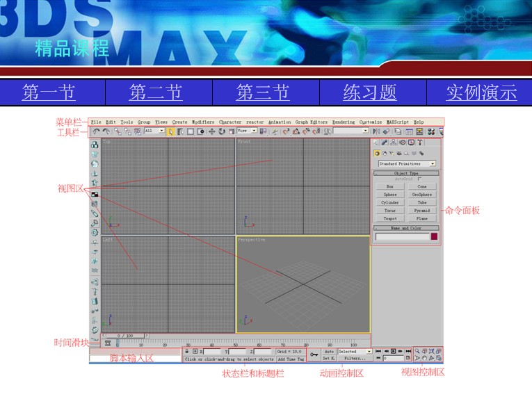The image size is (532, 399).
Task: Select the Cameras category icon
Action: [399, 154]
